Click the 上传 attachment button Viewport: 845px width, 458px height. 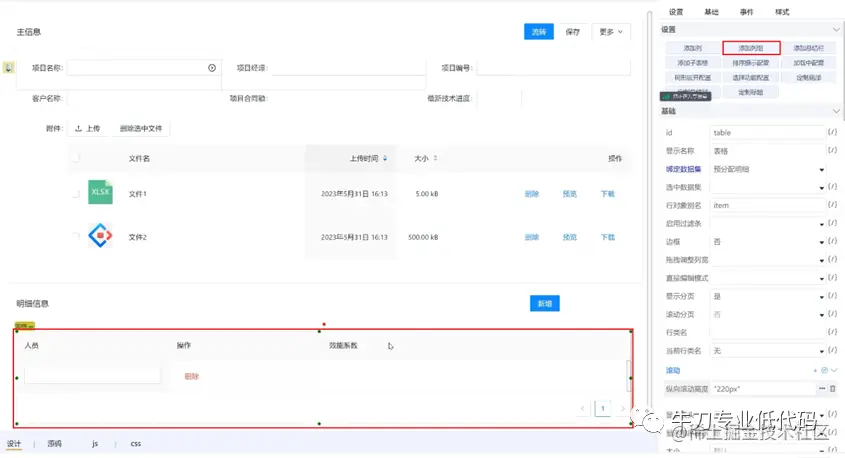(x=87, y=128)
